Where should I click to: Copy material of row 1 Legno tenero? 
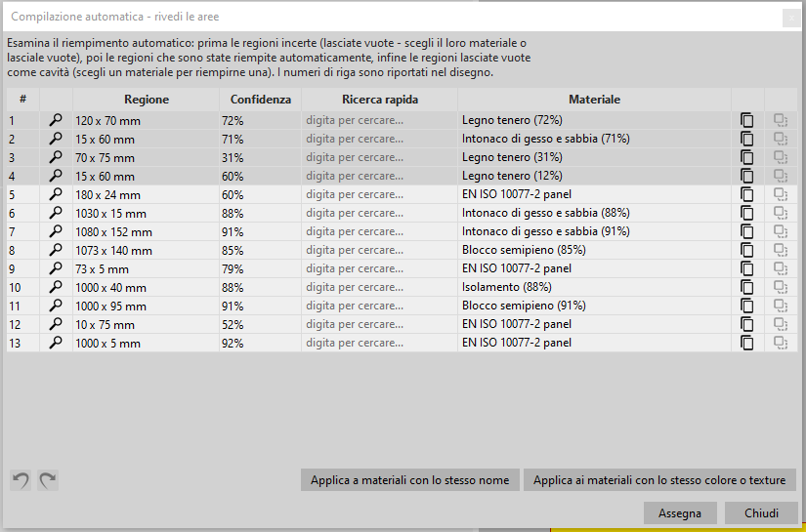click(746, 120)
